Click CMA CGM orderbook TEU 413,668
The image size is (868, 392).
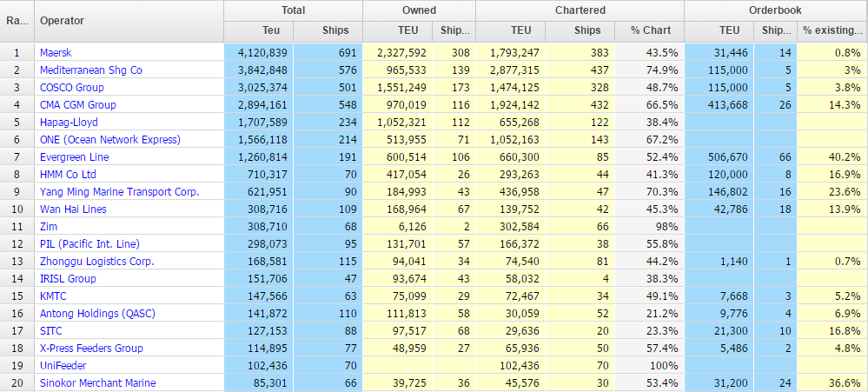pyautogui.click(x=728, y=105)
